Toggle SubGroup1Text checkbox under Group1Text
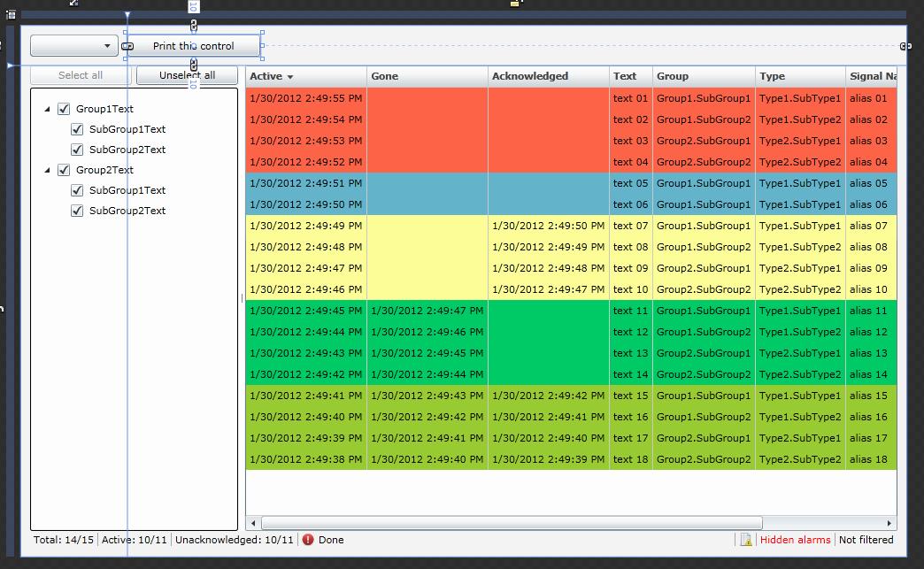 (x=77, y=129)
